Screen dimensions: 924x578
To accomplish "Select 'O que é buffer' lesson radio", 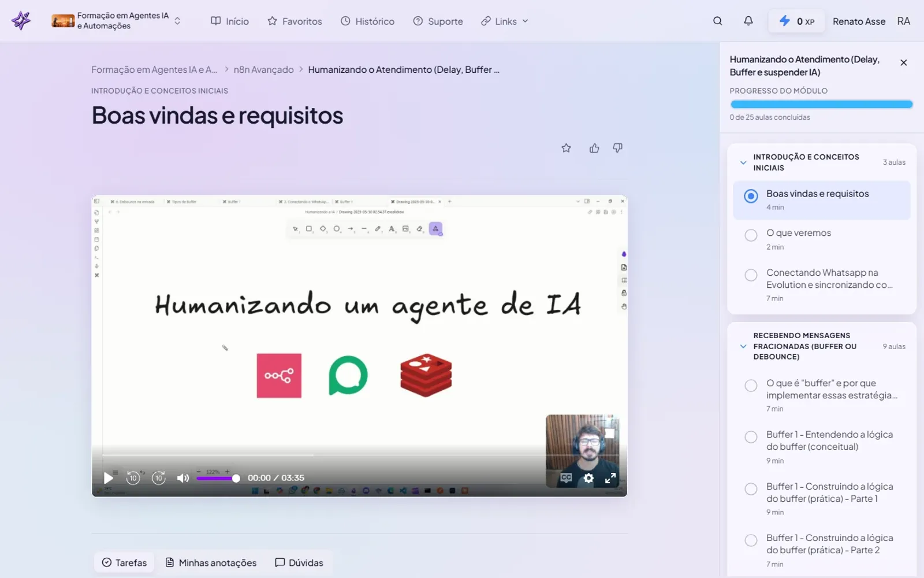I will click(751, 386).
